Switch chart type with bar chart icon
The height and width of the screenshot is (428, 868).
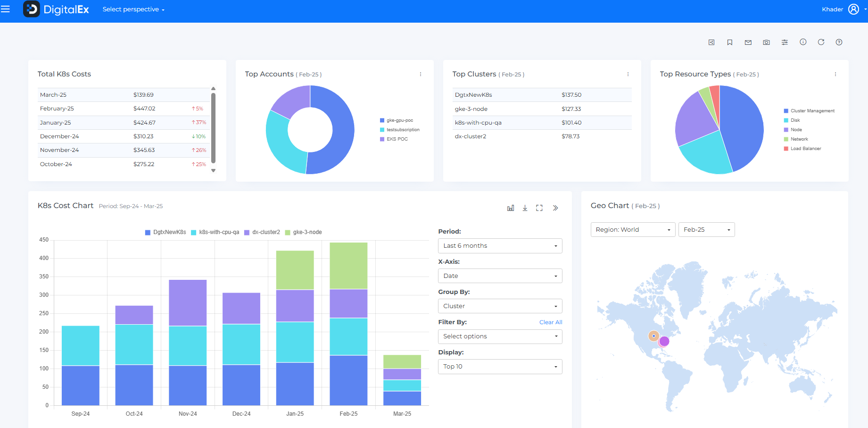coord(510,208)
